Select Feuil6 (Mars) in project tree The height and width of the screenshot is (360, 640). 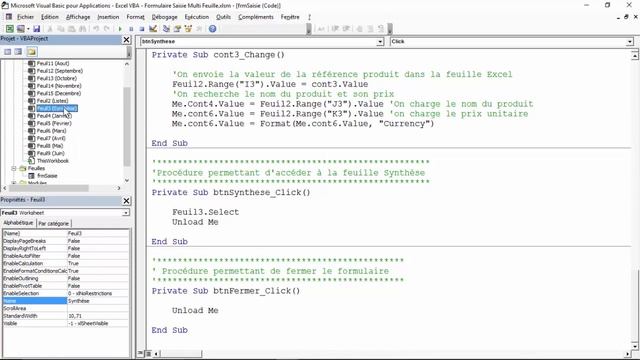pos(51,131)
